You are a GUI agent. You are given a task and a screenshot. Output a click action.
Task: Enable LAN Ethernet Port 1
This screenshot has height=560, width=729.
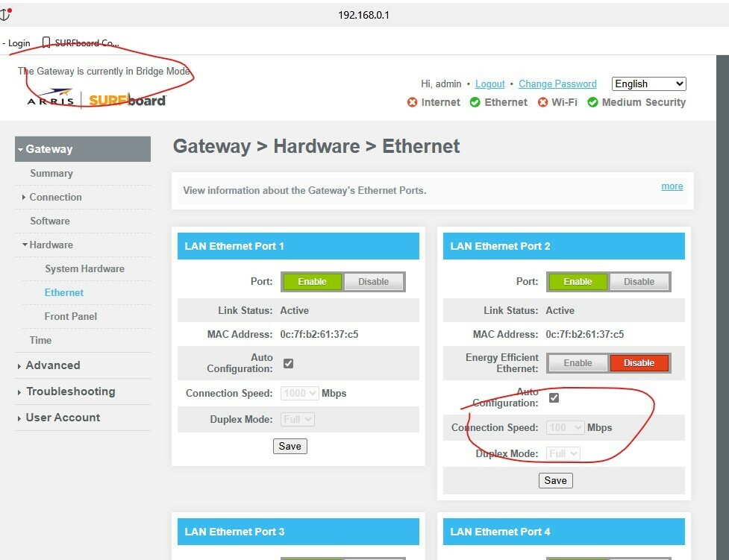(312, 282)
